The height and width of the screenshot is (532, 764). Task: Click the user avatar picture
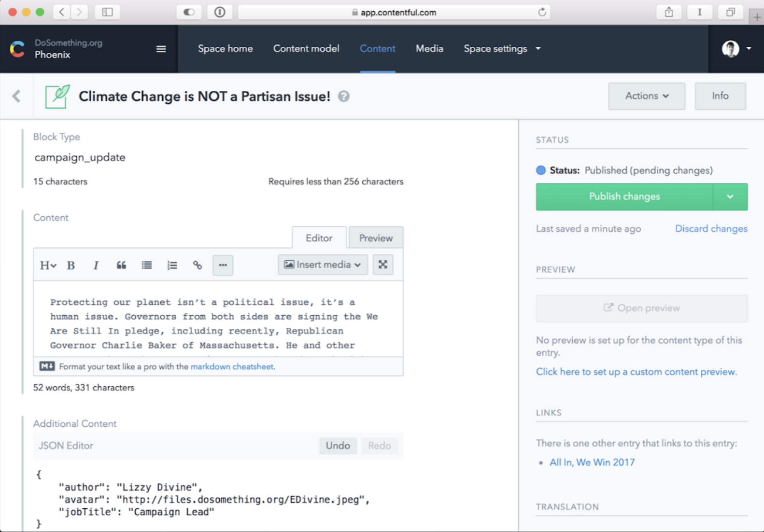click(730, 49)
